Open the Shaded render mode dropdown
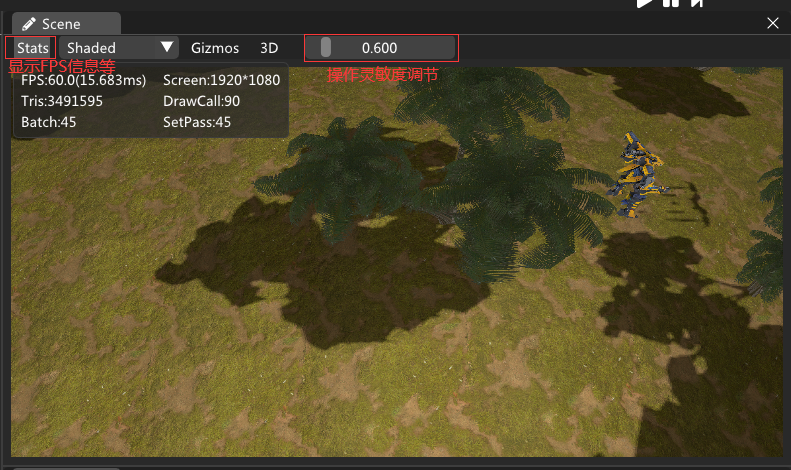The width and height of the screenshot is (791, 470). click(x=118, y=48)
